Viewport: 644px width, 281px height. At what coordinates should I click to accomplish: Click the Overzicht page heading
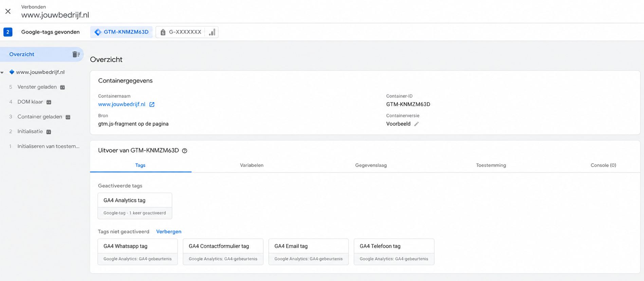pyautogui.click(x=106, y=60)
